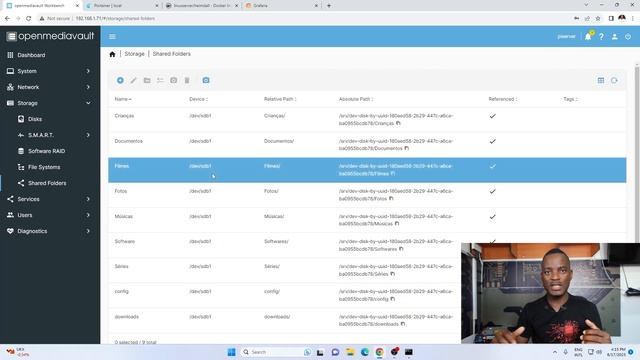The height and width of the screenshot is (360, 640).
Task: Click the table reload refresh icon
Action: coord(614,80)
